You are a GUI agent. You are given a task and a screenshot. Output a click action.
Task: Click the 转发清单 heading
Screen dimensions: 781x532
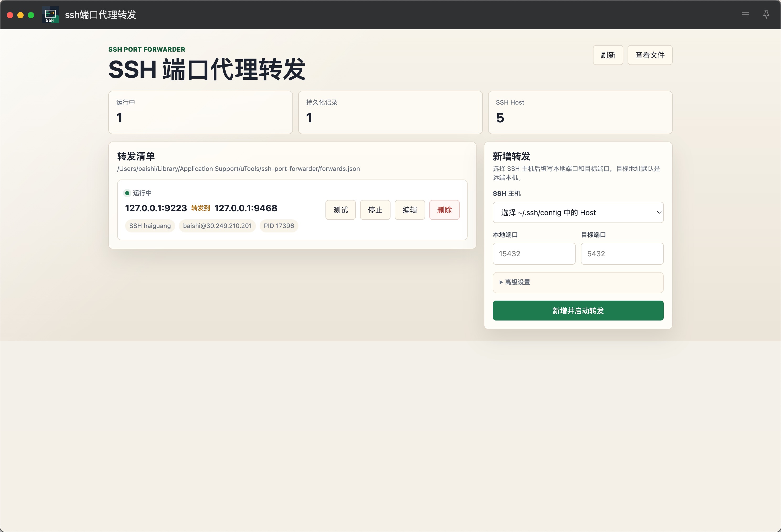(136, 156)
